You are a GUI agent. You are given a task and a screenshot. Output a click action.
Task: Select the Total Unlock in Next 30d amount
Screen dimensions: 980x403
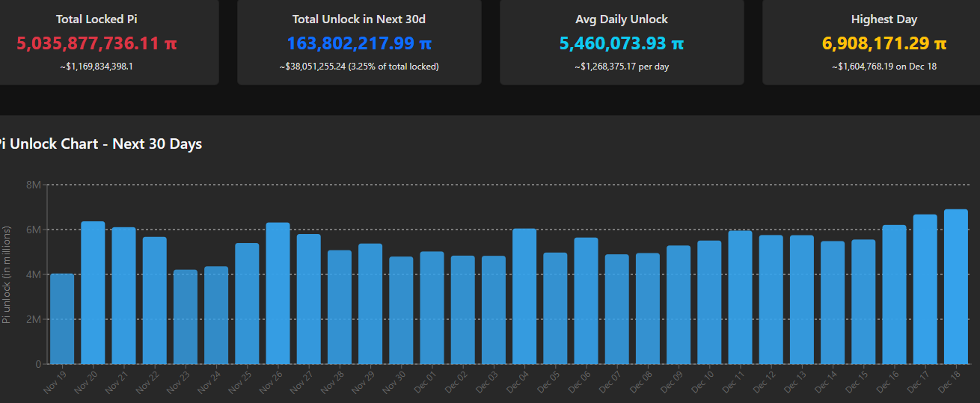pos(359,44)
